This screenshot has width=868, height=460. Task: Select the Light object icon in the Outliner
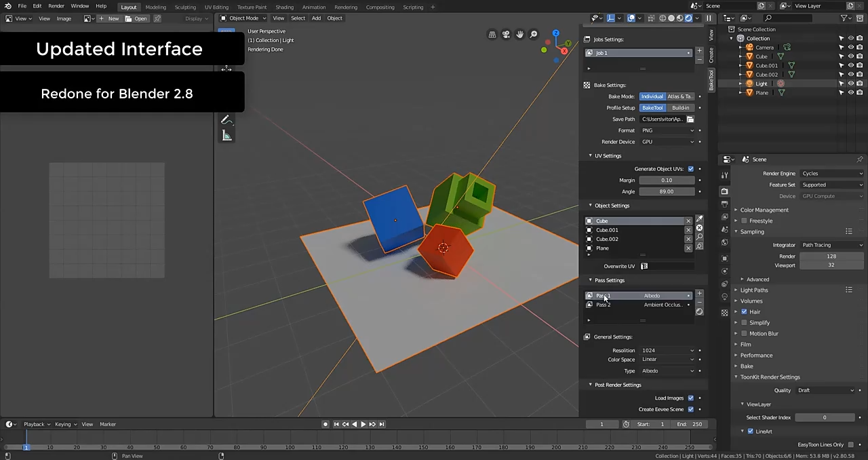point(749,83)
